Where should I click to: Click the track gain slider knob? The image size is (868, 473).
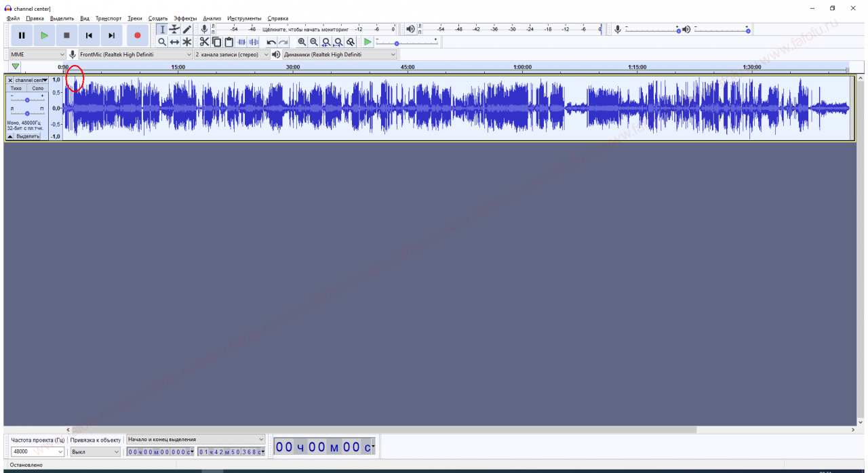coord(27,100)
